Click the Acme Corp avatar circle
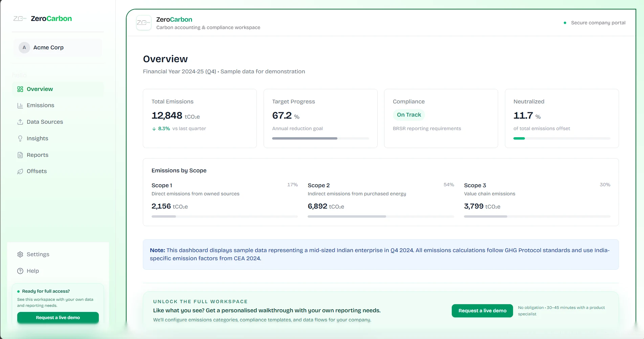This screenshot has height=339, width=644. coord(24,48)
